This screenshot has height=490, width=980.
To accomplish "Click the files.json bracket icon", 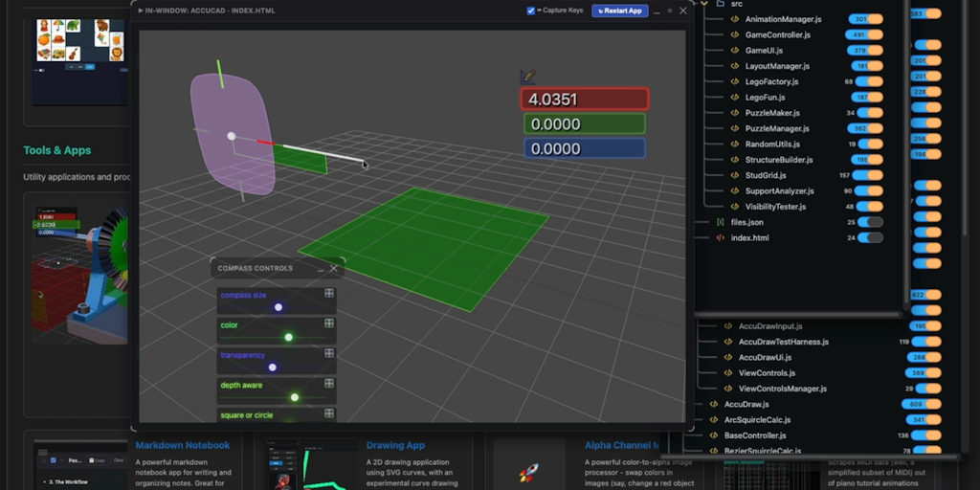I will [720, 222].
